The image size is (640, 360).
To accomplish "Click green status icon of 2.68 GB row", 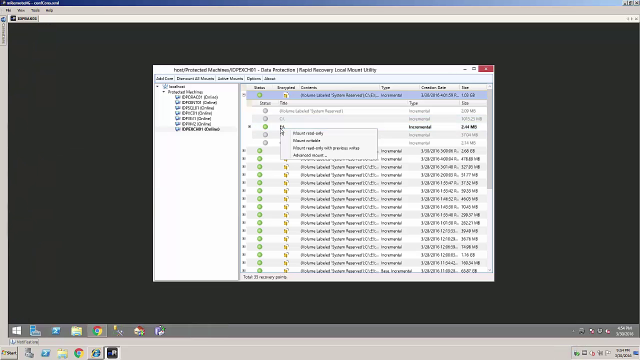I will [260, 151].
